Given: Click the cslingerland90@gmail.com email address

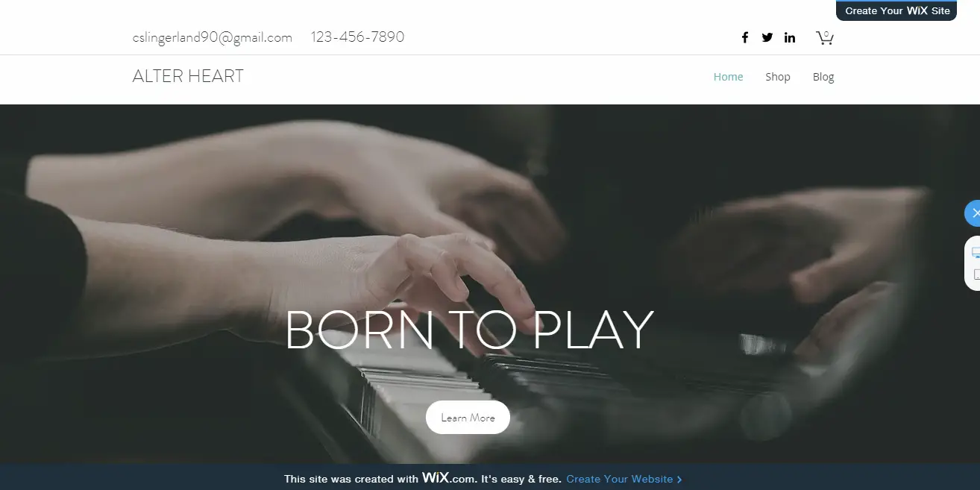Looking at the screenshot, I should point(213,37).
